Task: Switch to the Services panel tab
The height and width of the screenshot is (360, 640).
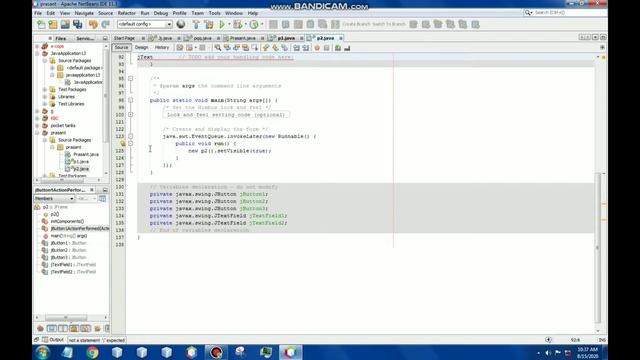Action: (x=85, y=38)
